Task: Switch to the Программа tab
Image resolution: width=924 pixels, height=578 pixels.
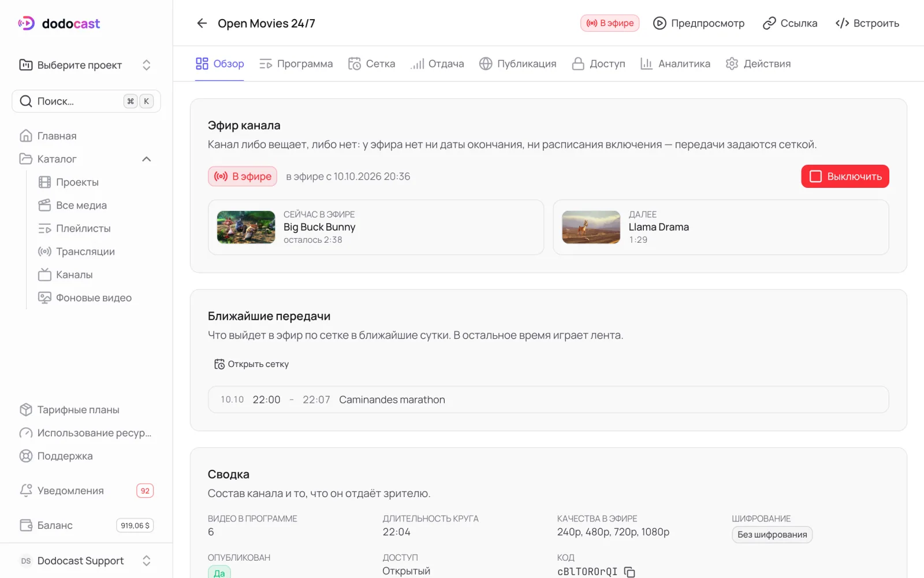Action: click(296, 64)
